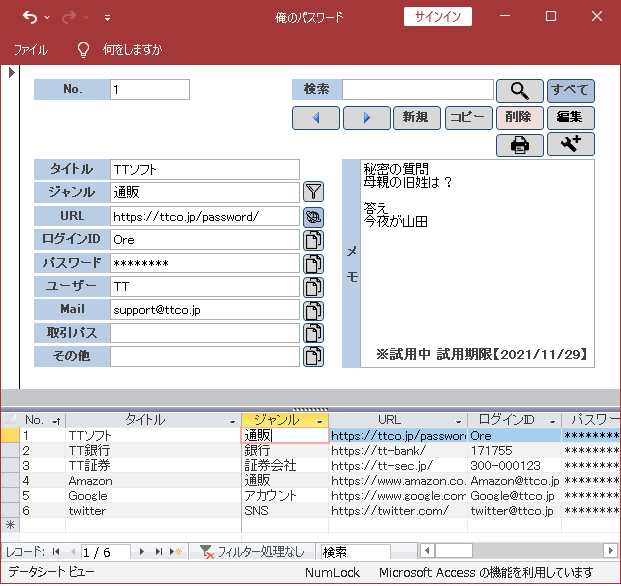Go to previous record with left arrow
Image resolution: width=621 pixels, height=586 pixels.
point(316,118)
